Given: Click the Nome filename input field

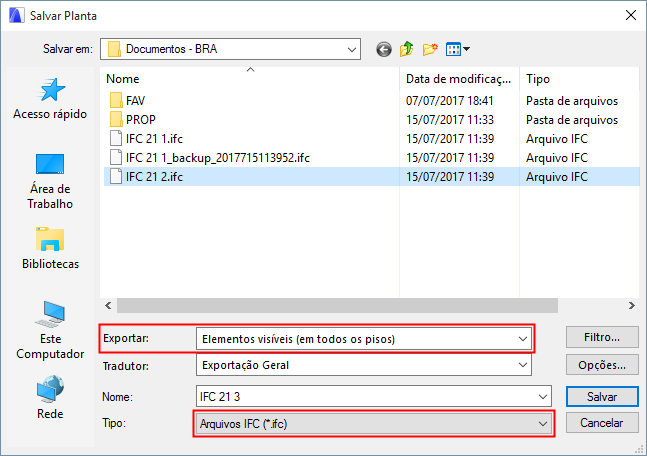Looking at the screenshot, I should pyautogui.click(x=372, y=397).
